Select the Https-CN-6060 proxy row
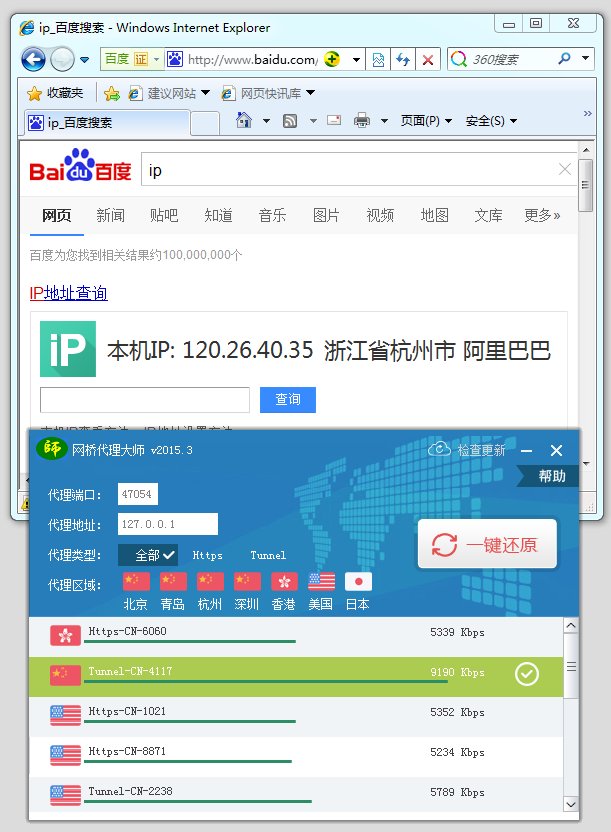 (x=296, y=636)
